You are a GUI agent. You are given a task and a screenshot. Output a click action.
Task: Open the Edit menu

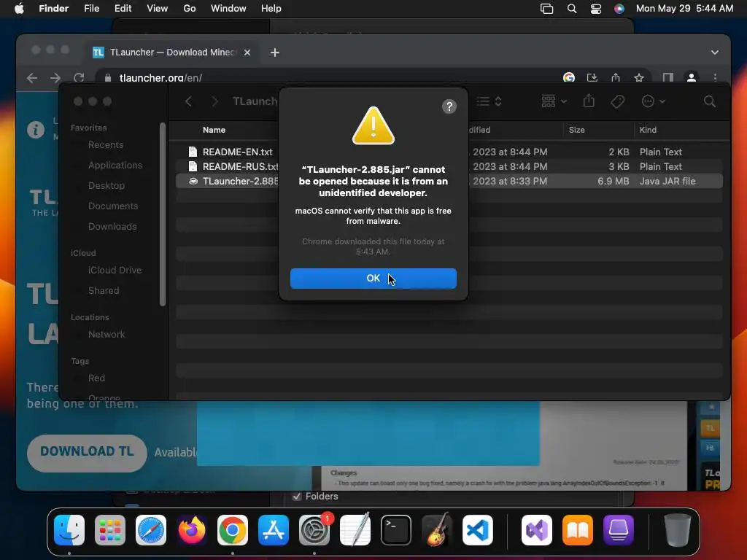[x=123, y=9]
